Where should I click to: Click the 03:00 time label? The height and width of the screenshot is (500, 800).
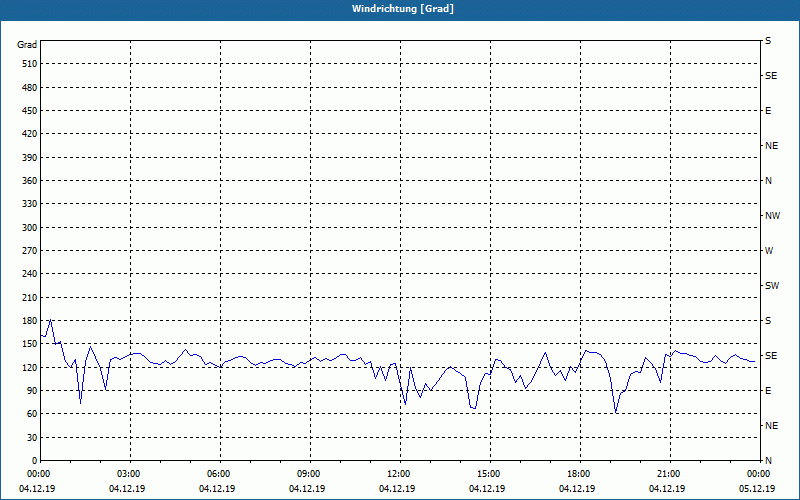click(130, 474)
